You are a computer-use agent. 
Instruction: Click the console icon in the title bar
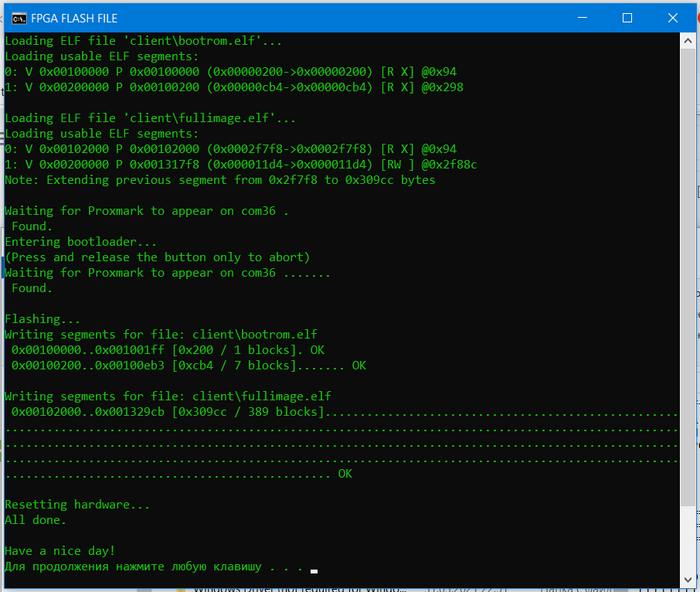pyautogui.click(x=15, y=18)
